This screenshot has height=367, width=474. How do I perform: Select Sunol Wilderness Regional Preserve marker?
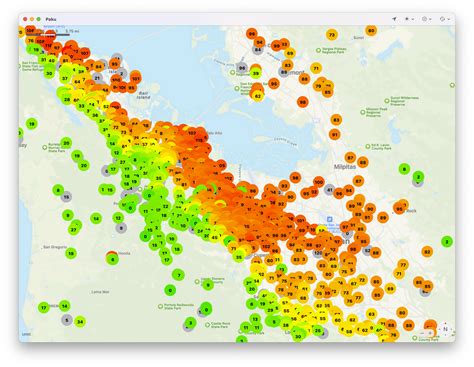pyautogui.click(x=387, y=100)
